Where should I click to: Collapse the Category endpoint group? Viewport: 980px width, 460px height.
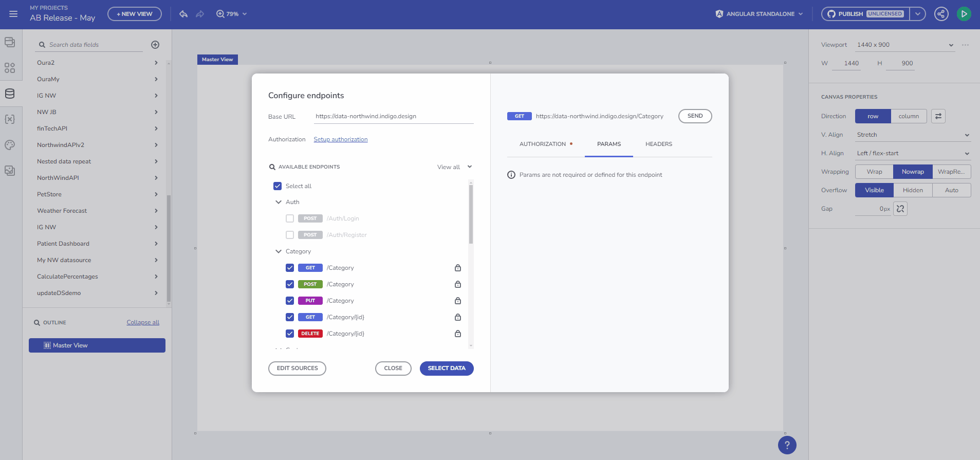click(x=279, y=251)
